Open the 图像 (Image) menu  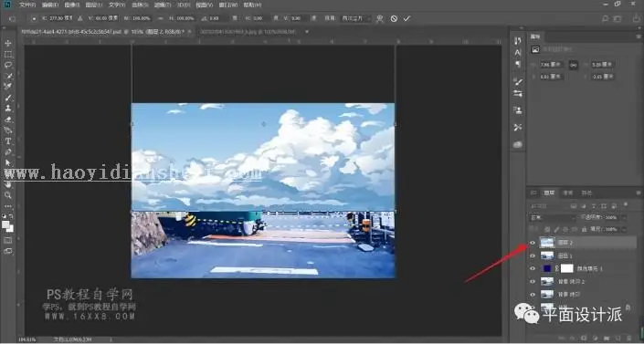pos(72,5)
